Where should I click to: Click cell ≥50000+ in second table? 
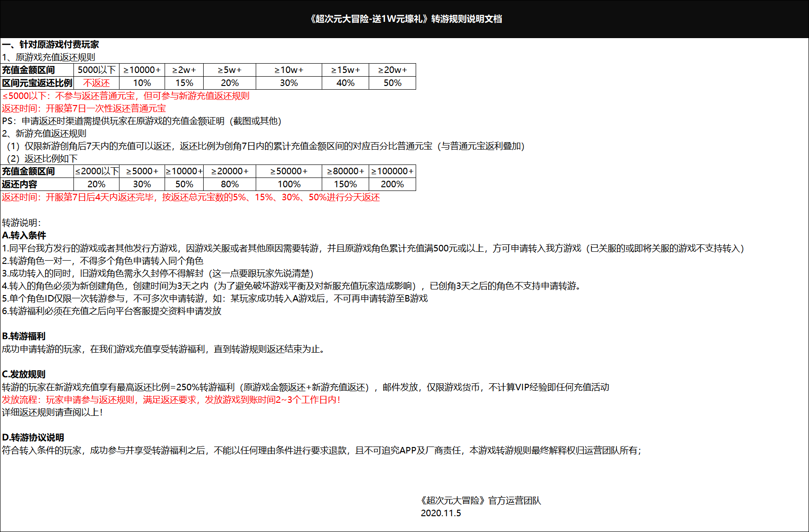click(x=289, y=171)
